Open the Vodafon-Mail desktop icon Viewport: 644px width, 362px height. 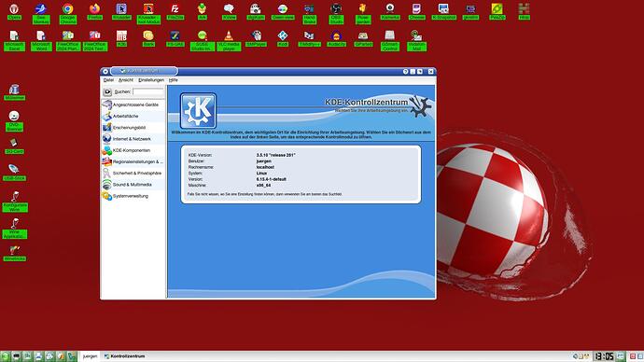point(416,41)
